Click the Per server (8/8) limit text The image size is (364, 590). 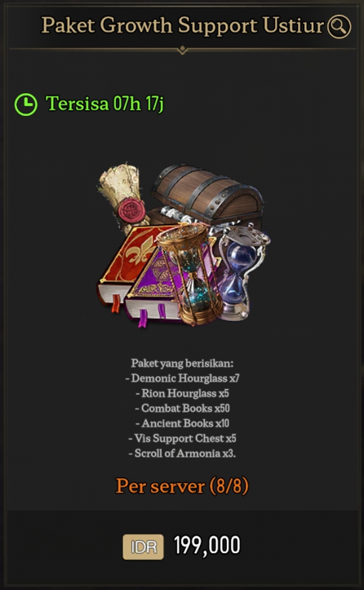[182, 486]
